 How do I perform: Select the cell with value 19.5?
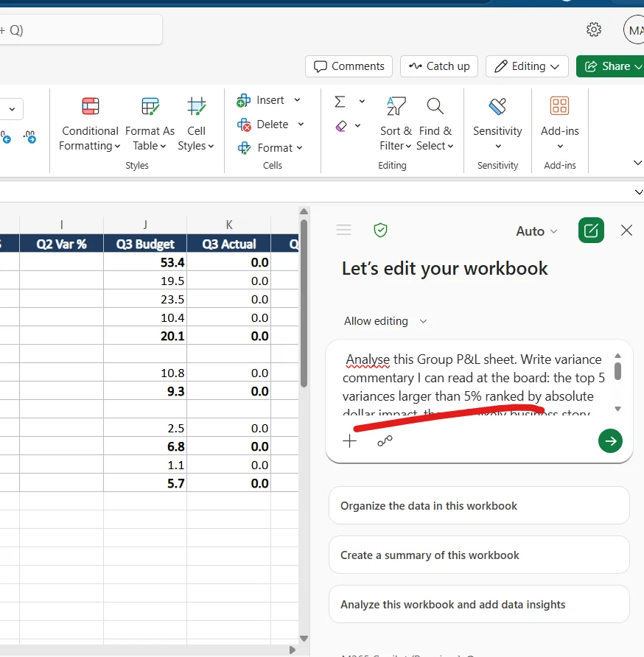click(145, 281)
